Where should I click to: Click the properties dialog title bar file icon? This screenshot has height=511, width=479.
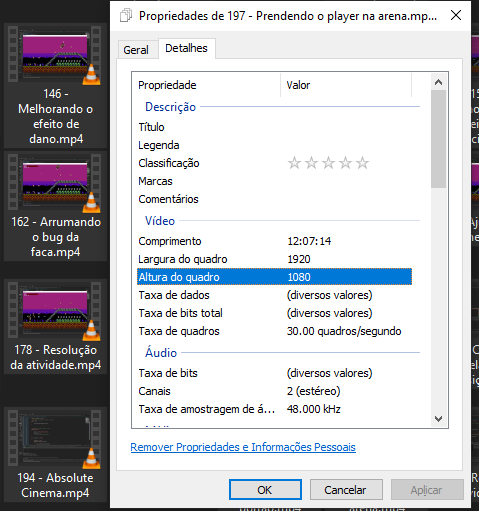tap(126, 16)
